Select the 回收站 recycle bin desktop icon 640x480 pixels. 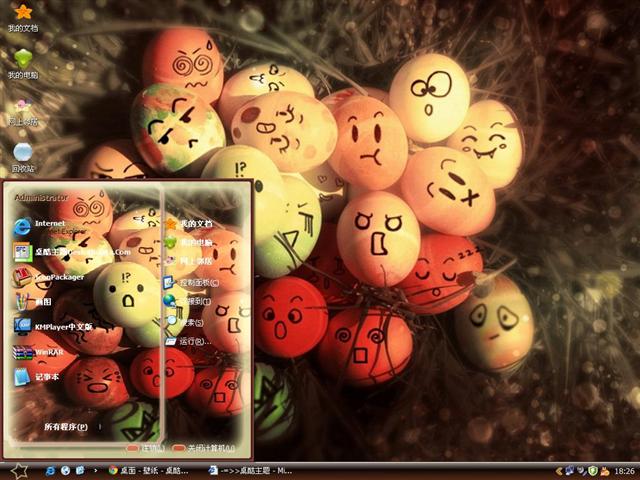pyautogui.click(x=23, y=158)
